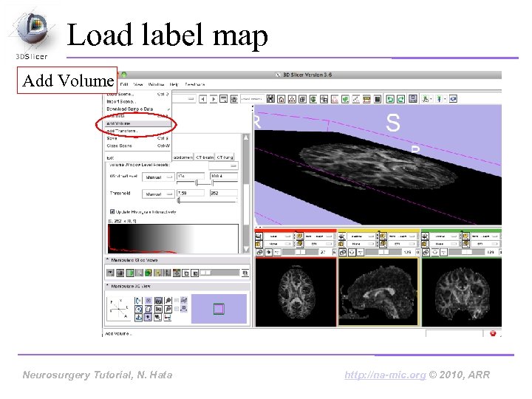This screenshot has width=532, height=399.
Task: Click the Add Volume menu entry
Action: (137, 123)
